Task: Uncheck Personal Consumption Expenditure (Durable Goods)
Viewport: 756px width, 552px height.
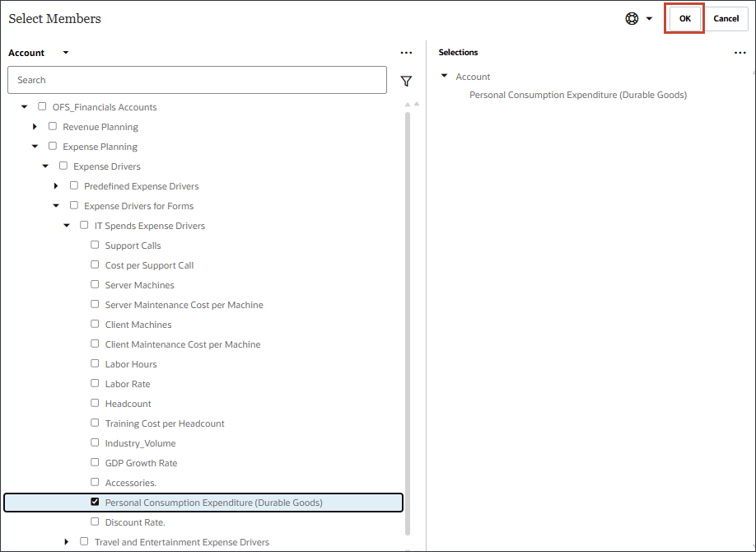Action: [x=95, y=502]
